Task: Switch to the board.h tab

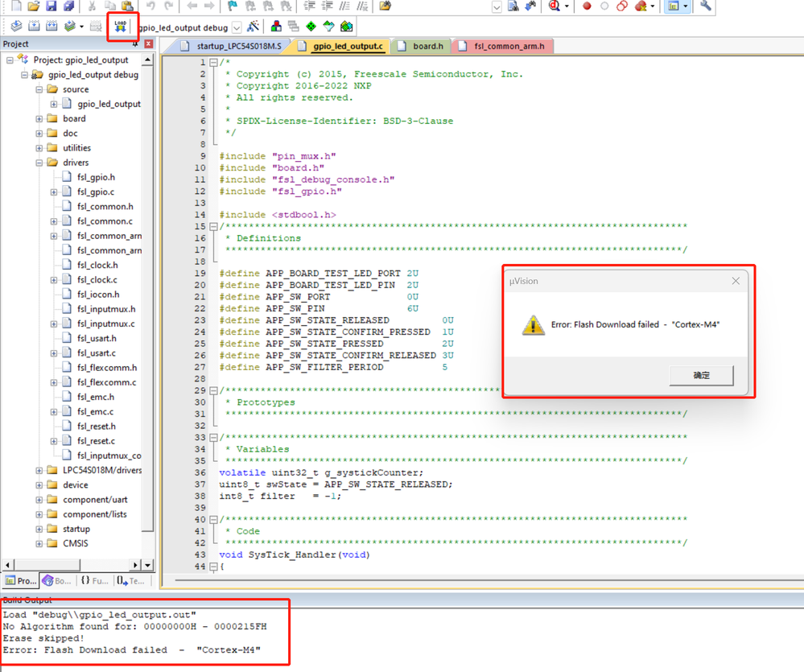Action: 422,46
